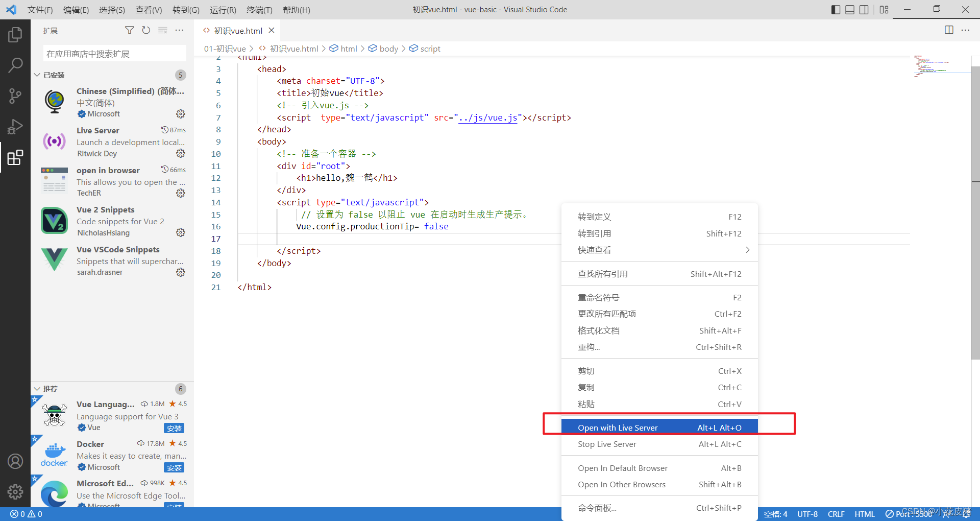Choose 转到定义 in context menu
This screenshot has width=980, height=521.
point(659,217)
